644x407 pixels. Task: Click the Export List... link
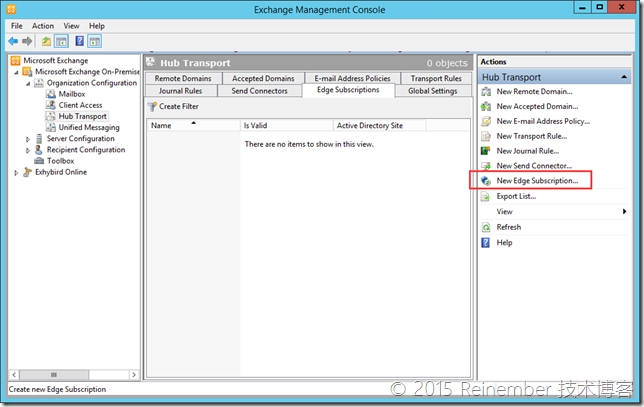pyautogui.click(x=516, y=196)
